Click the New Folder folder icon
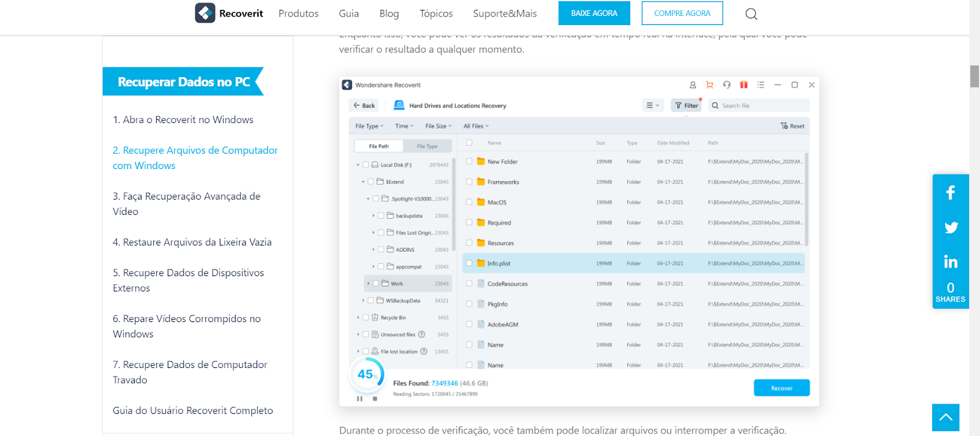The height and width of the screenshot is (436, 980). [481, 162]
